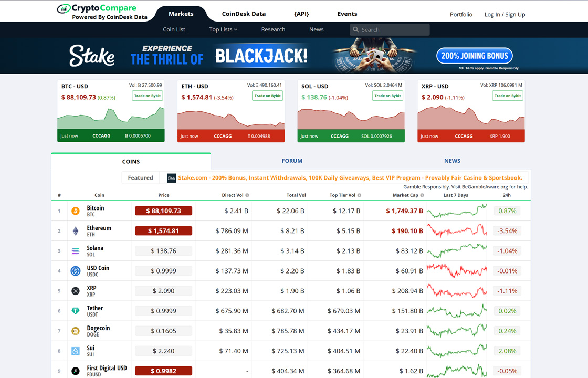Click the Solana price $ 138.76
The image size is (588, 378).
(x=163, y=251)
